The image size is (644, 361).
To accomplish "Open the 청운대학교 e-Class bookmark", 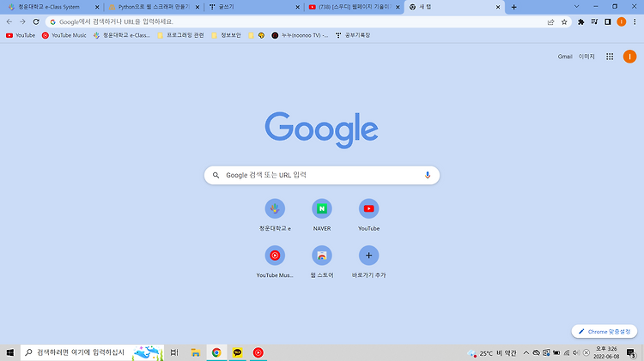I will point(122,35).
